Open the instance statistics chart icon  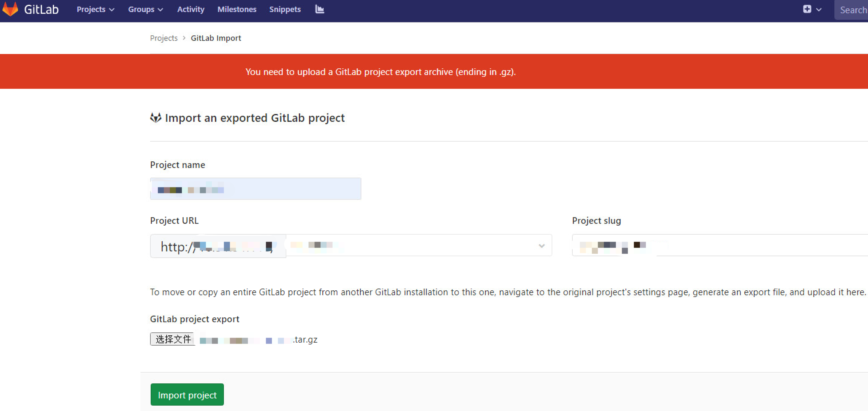[319, 9]
